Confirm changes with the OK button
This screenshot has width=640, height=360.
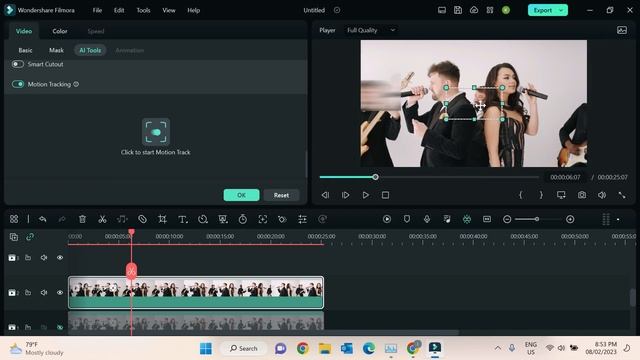(x=241, y=195)
